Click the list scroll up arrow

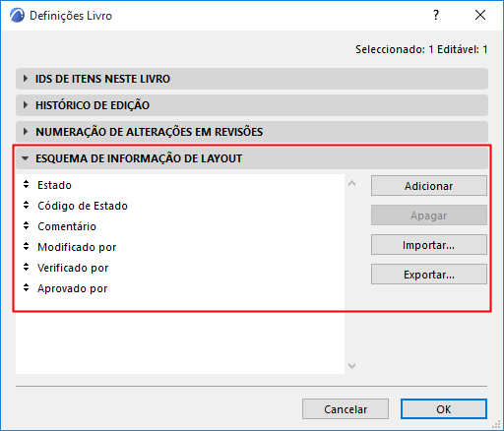352,183
